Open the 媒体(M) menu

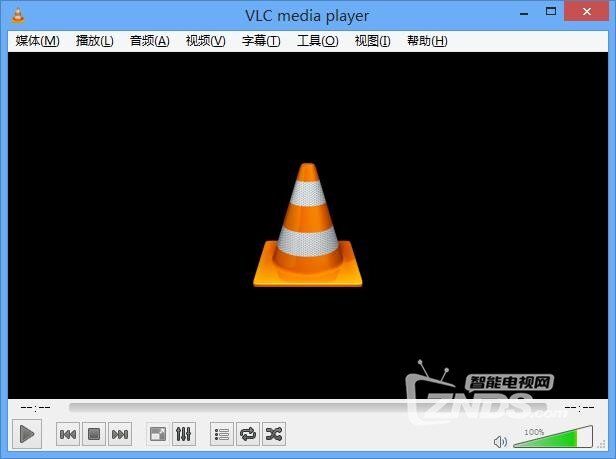(37, 41)
